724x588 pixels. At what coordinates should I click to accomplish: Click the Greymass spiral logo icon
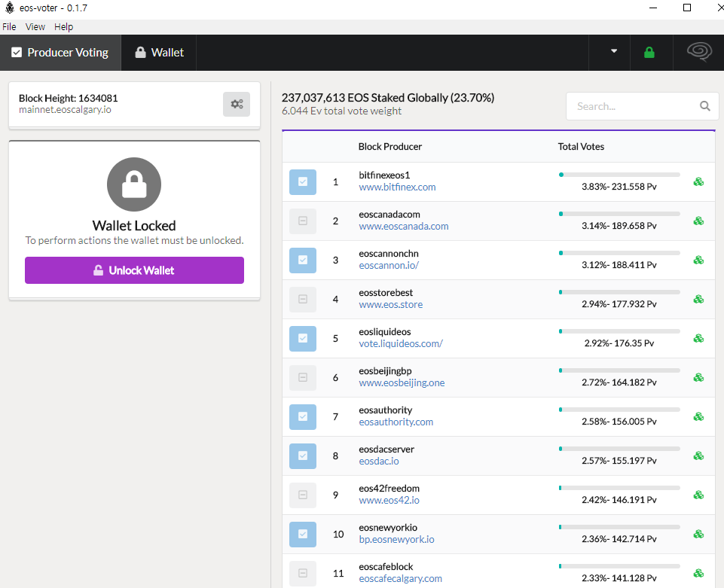pos(699,52)
